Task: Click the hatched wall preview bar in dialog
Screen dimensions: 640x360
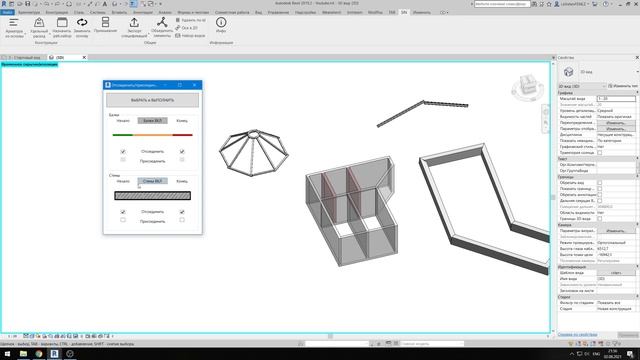Action: [x=153, y=196]
